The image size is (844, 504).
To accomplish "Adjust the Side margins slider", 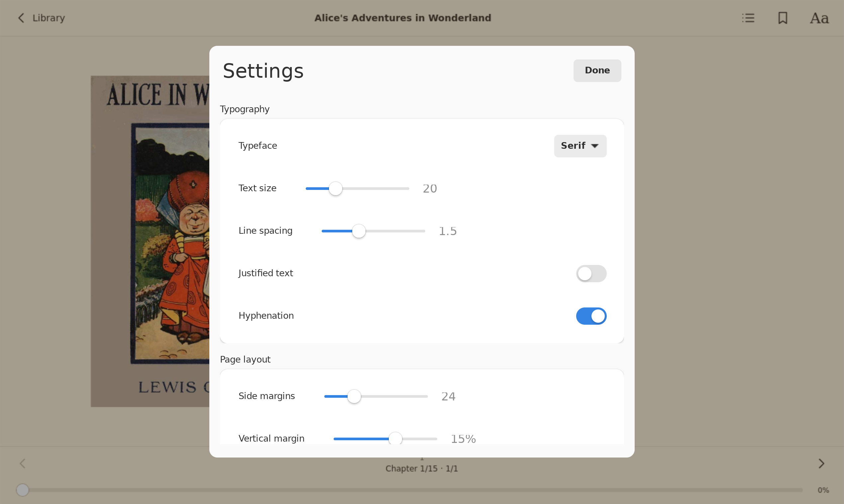I will [376, 396].
